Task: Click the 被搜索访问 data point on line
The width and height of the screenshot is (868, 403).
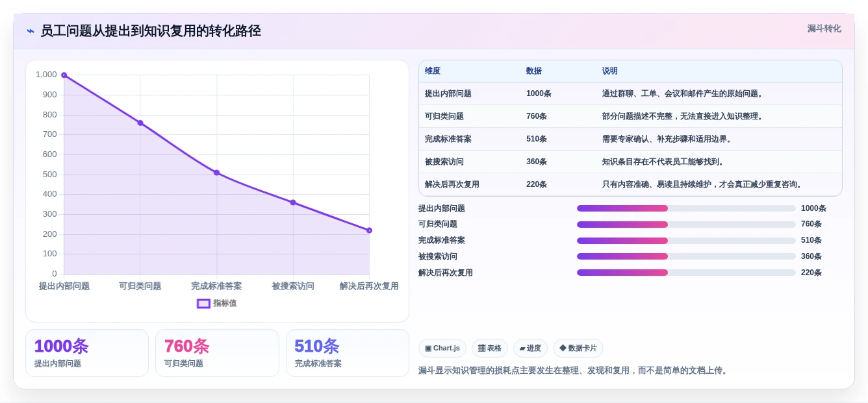Action: pyautogui.click(x=293, y=202)
